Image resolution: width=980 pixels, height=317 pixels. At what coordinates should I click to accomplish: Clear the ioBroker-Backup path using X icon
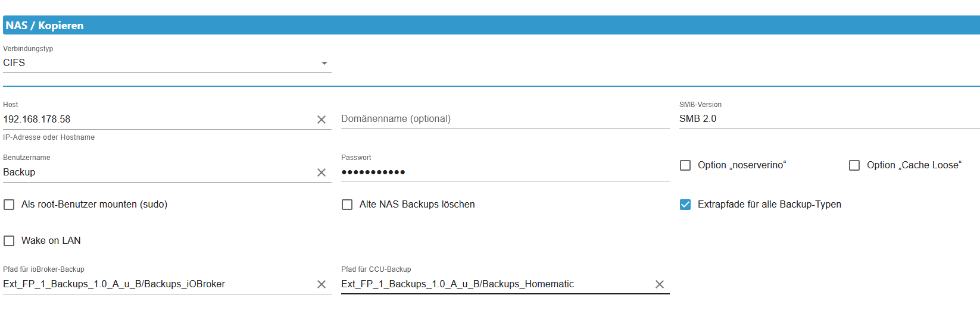[x=322, y=284]
